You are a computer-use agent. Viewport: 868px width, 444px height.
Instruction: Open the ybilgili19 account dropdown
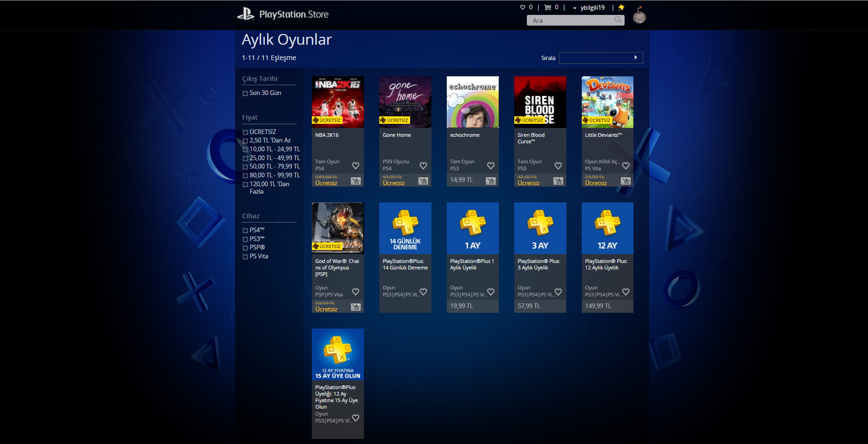[x=589, y=7]
